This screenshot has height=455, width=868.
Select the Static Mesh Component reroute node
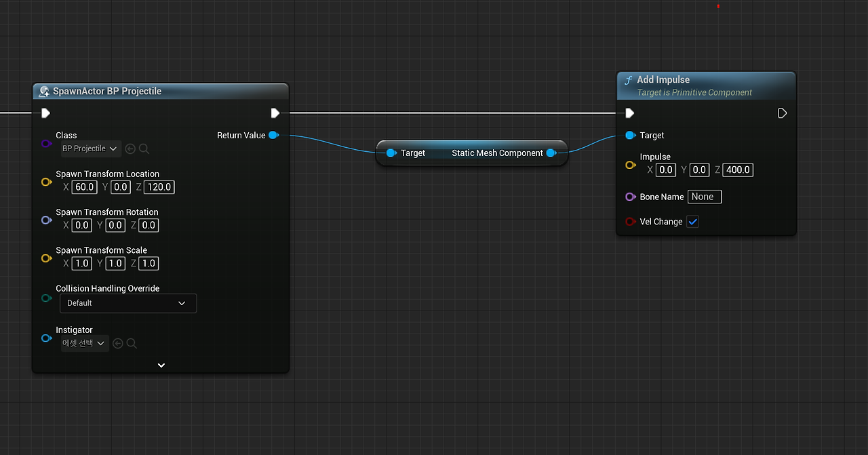471,153
